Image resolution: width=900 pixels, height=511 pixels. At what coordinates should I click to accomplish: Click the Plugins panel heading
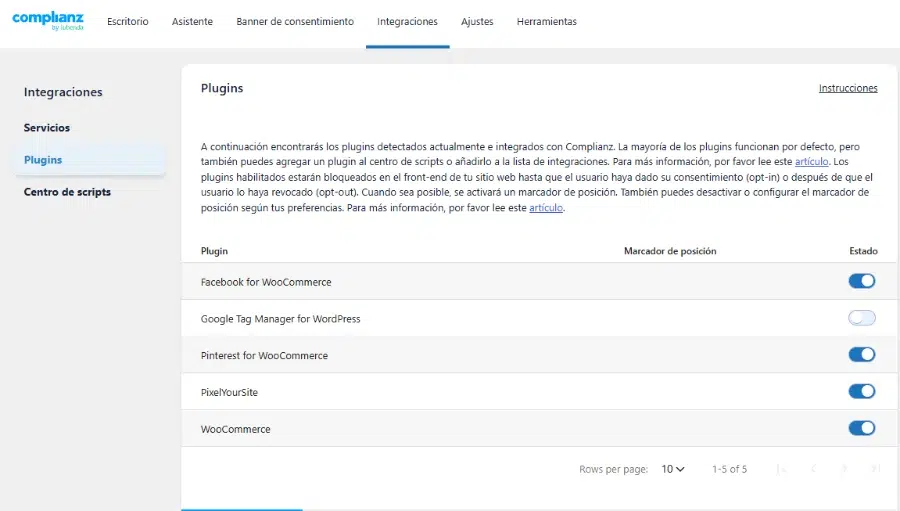tap(222, 88)
